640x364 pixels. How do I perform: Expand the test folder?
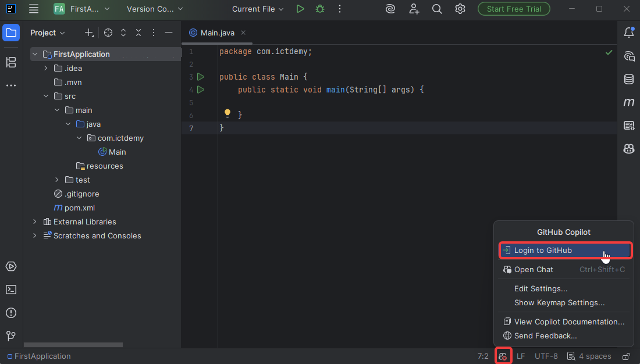pyautogui.click(x=57, y=180)
